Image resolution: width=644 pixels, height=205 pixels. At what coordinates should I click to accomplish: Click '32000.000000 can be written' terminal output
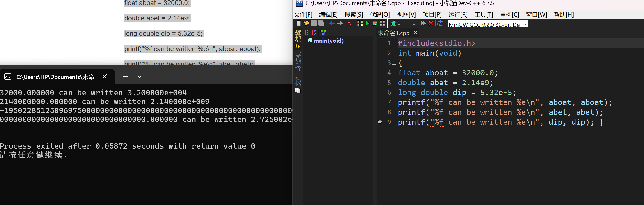[93, 93]
